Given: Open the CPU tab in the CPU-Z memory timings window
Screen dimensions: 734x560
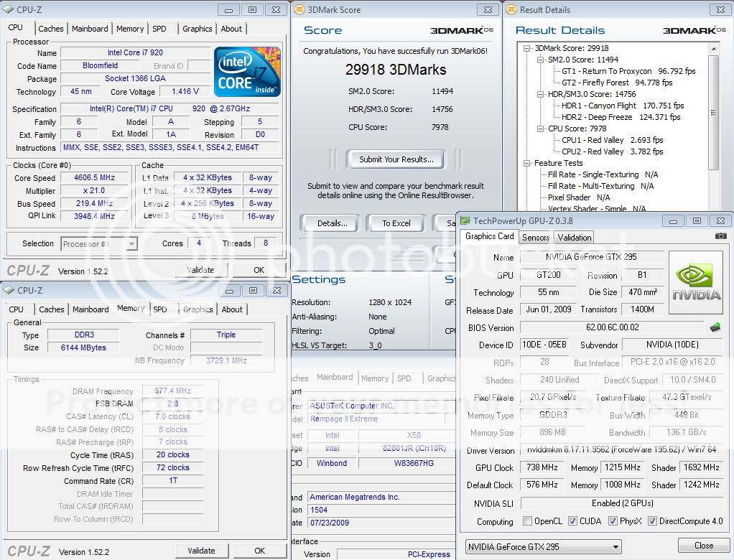Looking at the screenshot, I should (16, 309).
